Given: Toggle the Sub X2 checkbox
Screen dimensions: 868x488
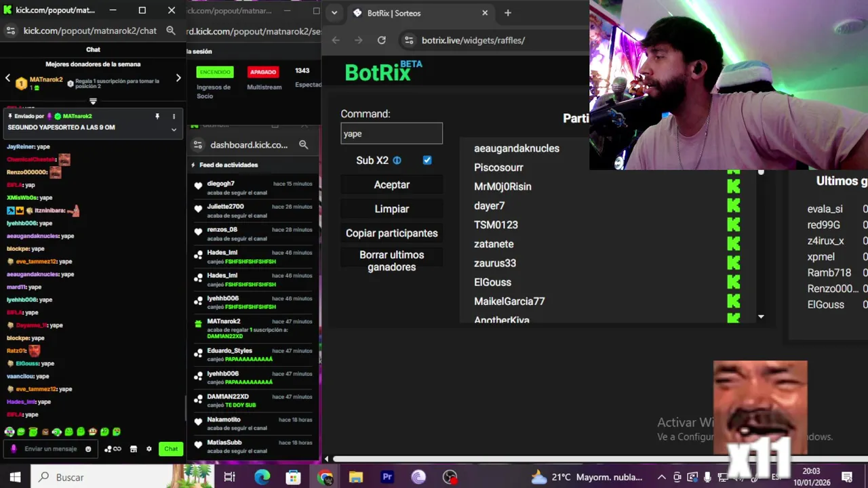Looking at the screenshot, I should click(x=427, y=160).
